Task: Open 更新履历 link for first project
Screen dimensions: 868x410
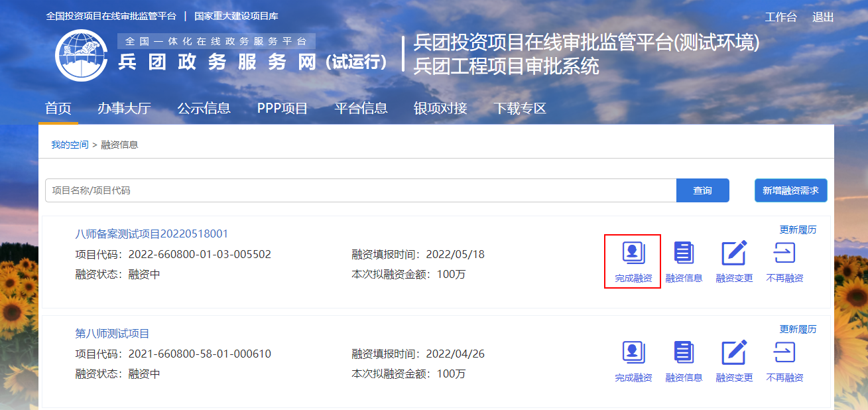Action: [x=798, y=230]
